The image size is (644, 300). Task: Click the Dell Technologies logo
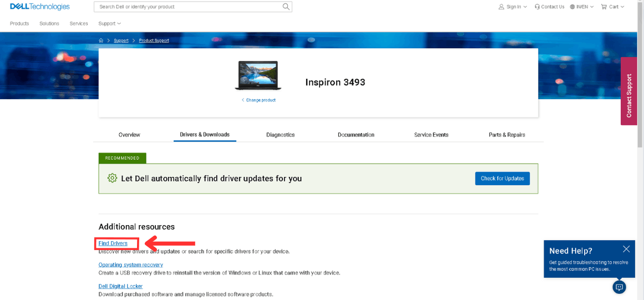pyautogui.click(x=40, y=7)
